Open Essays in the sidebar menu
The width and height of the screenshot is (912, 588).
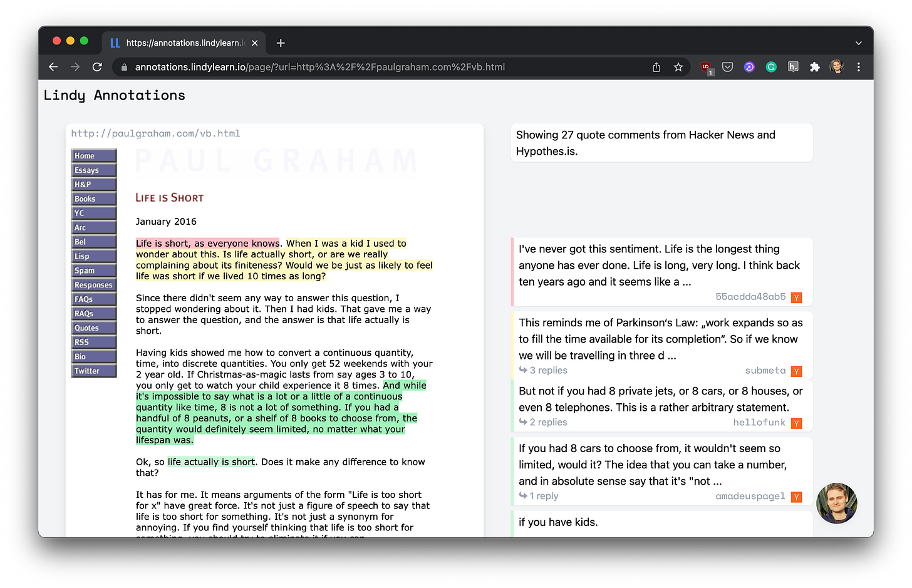click(94, 170)
